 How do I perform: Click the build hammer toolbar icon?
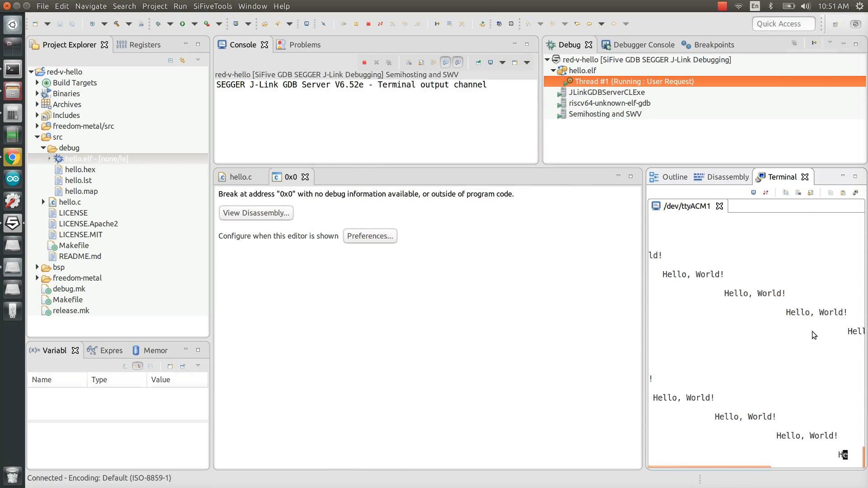(117, 24)
